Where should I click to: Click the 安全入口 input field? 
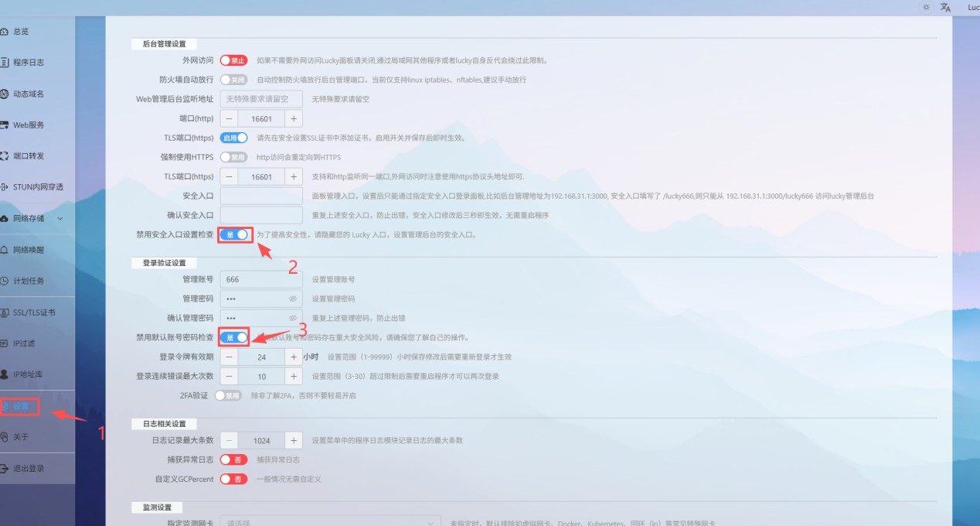coord(261,196)
